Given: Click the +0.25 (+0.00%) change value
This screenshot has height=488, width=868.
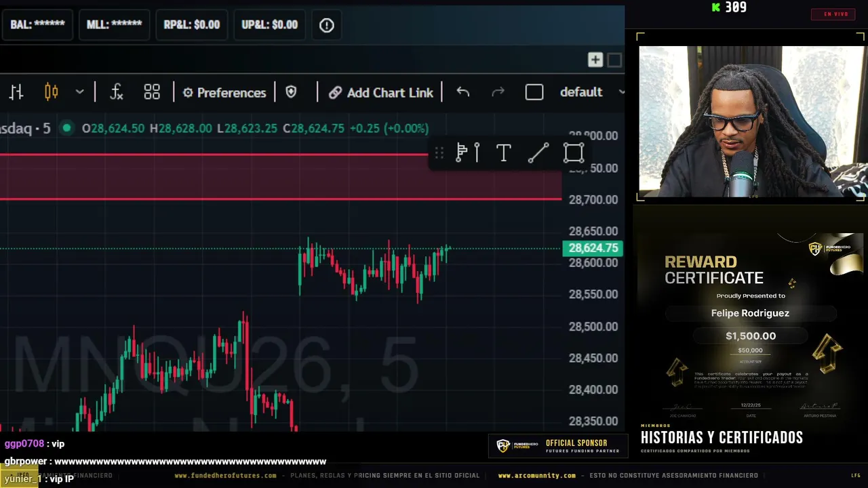Looking at the screenshot, I should coord(389,128).
